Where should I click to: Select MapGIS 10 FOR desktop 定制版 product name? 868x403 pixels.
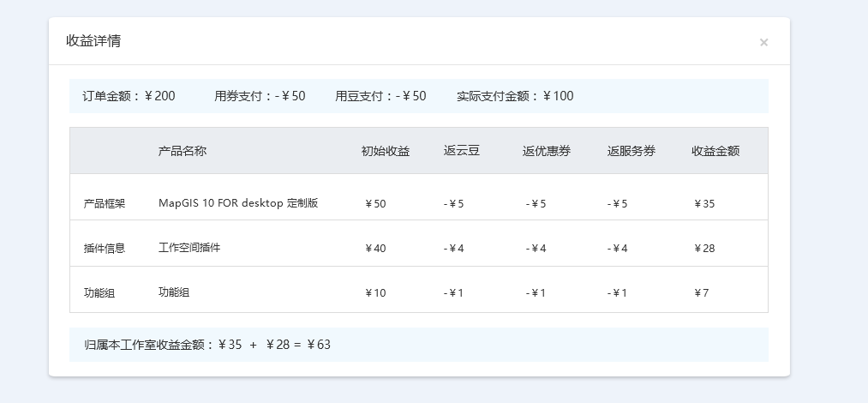pos(238,203)
